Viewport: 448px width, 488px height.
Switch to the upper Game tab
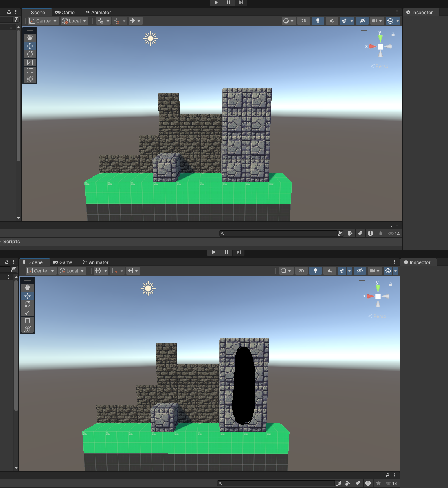(65, 13)
